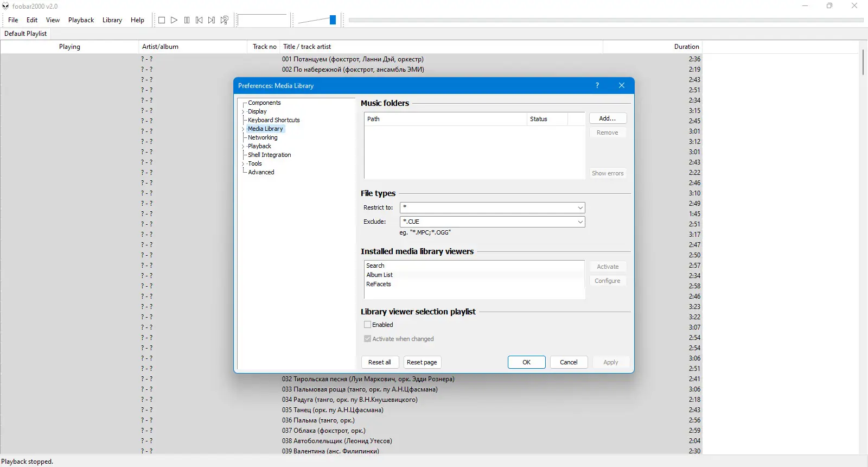Select ReFacets in the library viewers list
This screenshot has width=868, height=467.
[474, 284]
